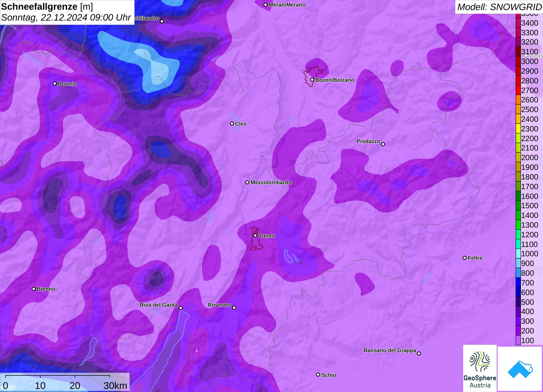Click the blue cloud logo icon

coord(520,369)
